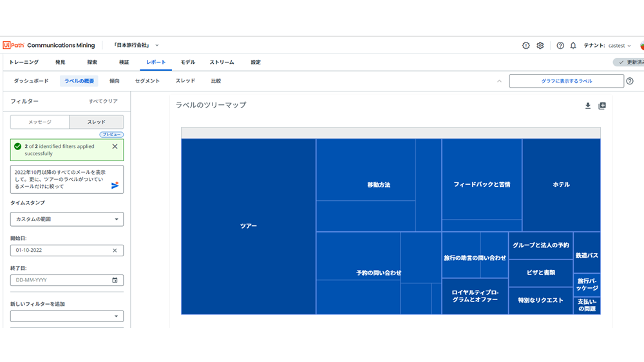Screen dimensions: 644x362
Task: Click the start date input field
Action: point(67,250)
